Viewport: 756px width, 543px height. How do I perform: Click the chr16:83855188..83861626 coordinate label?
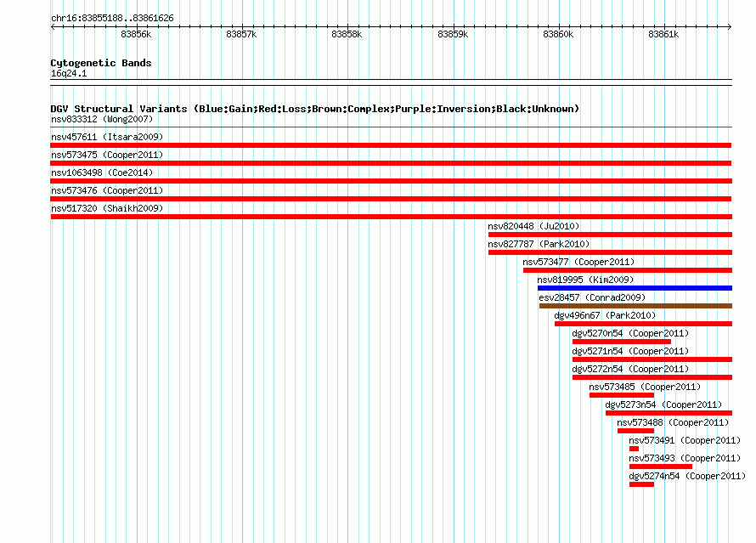coord(112,18)
